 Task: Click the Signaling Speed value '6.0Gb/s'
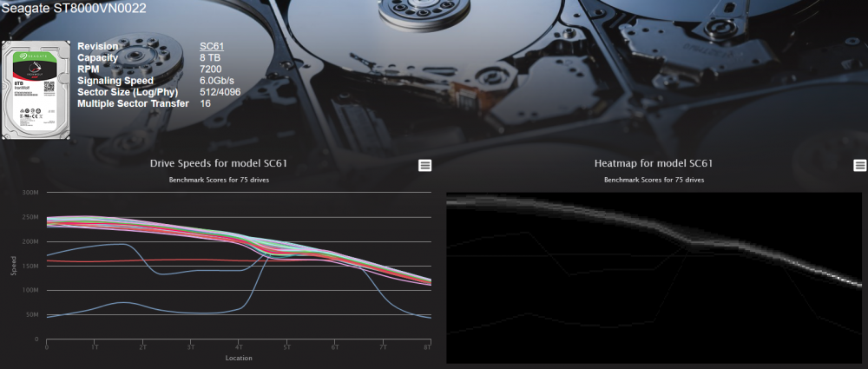coord(216,81)
